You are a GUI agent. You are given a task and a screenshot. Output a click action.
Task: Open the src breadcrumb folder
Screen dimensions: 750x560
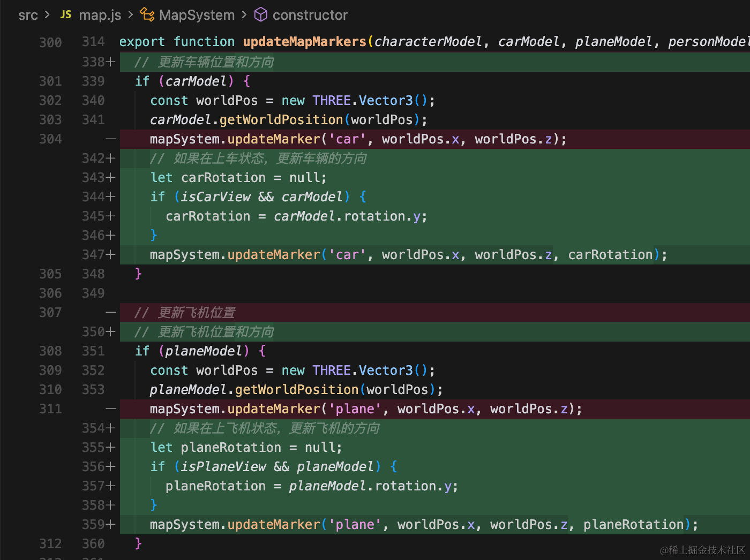pos(28,15)
